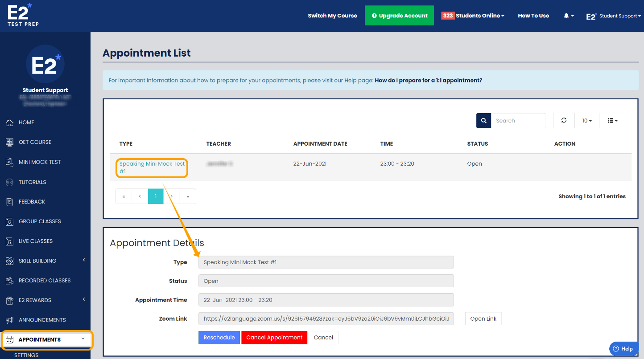Viewport: 644px width, 359px height.
Task: Select the Home icon in the sidebar
Action: coord(9,122)
